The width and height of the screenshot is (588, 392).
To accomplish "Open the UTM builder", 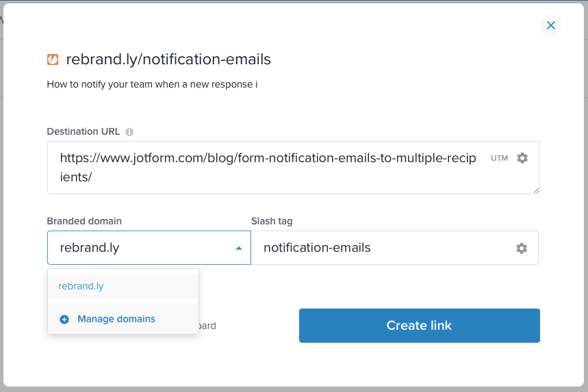I will [500, 158].
